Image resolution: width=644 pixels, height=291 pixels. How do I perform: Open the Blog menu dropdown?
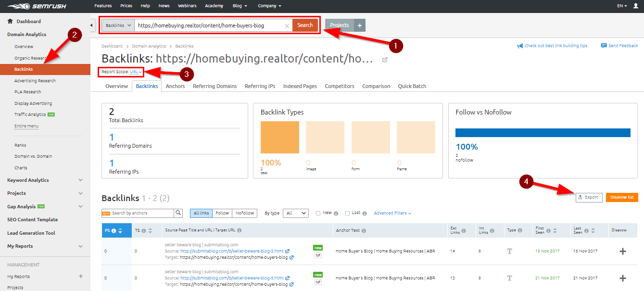240,6
